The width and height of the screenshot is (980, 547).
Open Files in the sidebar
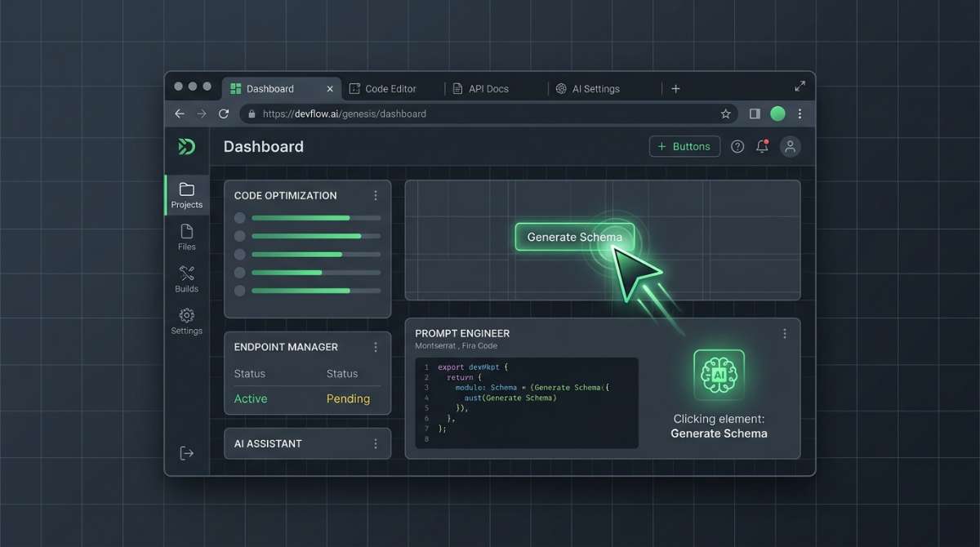click(x=187, y=238)
